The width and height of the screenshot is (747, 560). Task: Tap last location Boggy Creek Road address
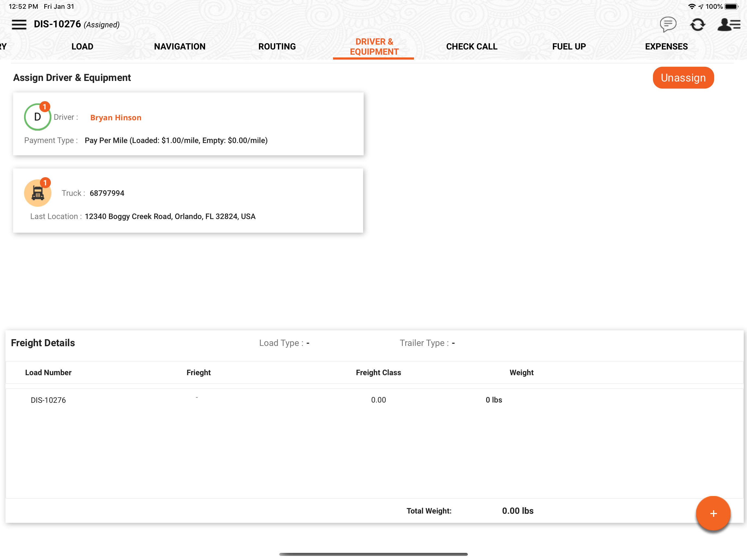[170, 216]
